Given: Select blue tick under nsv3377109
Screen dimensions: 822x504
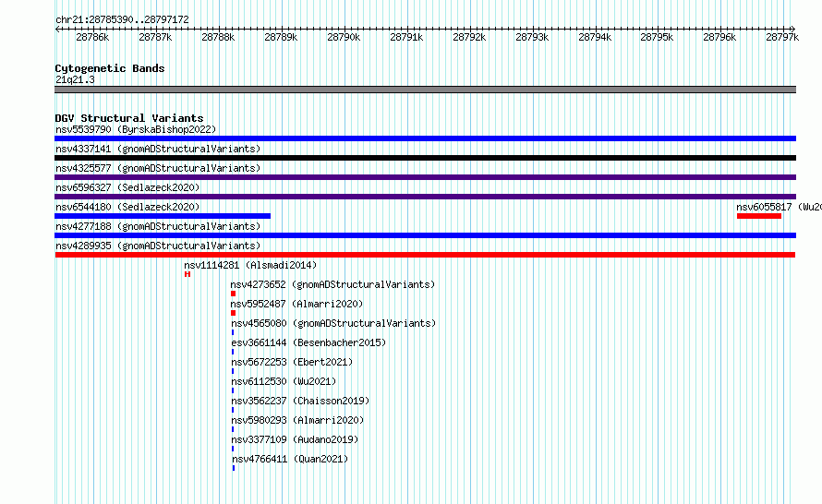Looking at the screenshot, I should click(233, 449).
